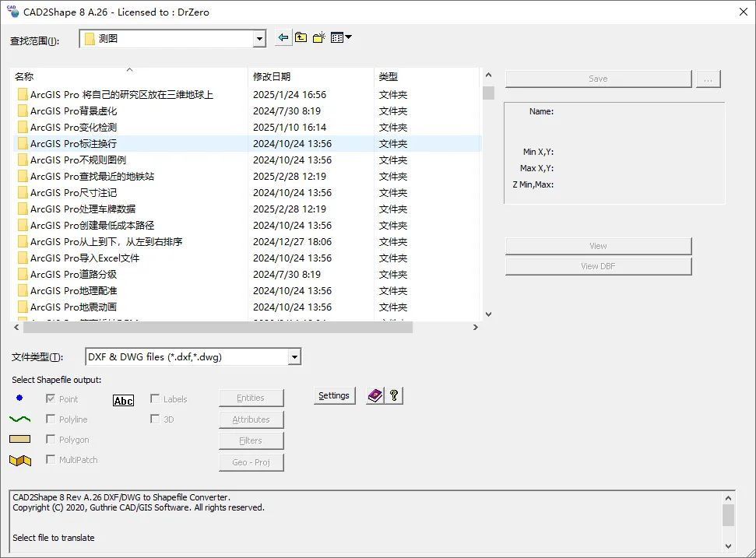The image size is (756, 558).
Task: Click the CAD2Shape app icon in title bar
Action: coord(12,11)
